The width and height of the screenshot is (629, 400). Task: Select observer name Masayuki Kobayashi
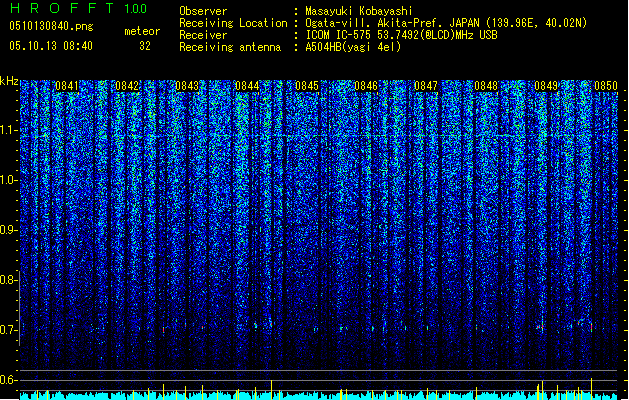coord(359,11)
